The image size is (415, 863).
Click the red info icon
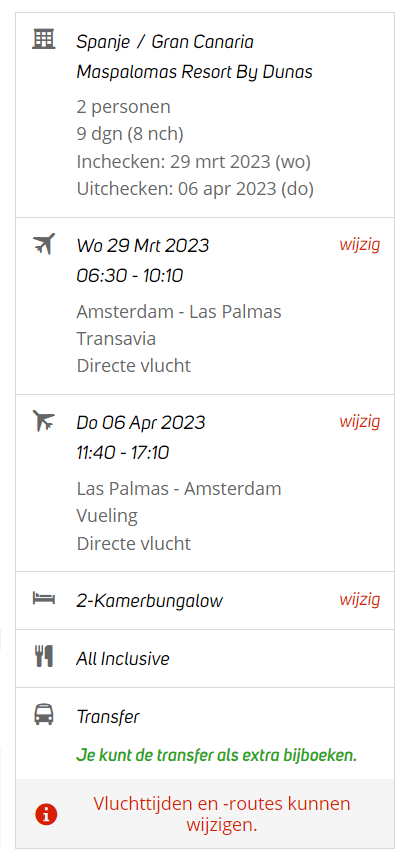(46, 814)
